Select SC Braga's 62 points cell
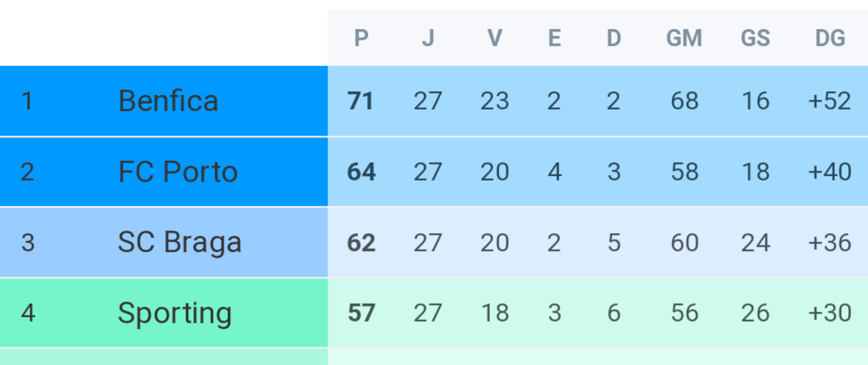 click(361, 242)
